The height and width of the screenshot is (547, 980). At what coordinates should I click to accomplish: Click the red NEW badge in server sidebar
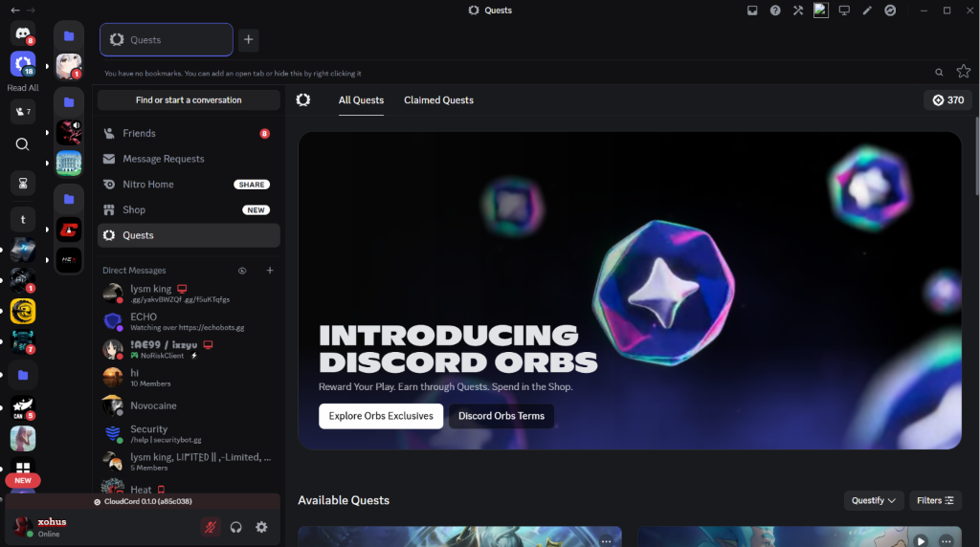23,480
